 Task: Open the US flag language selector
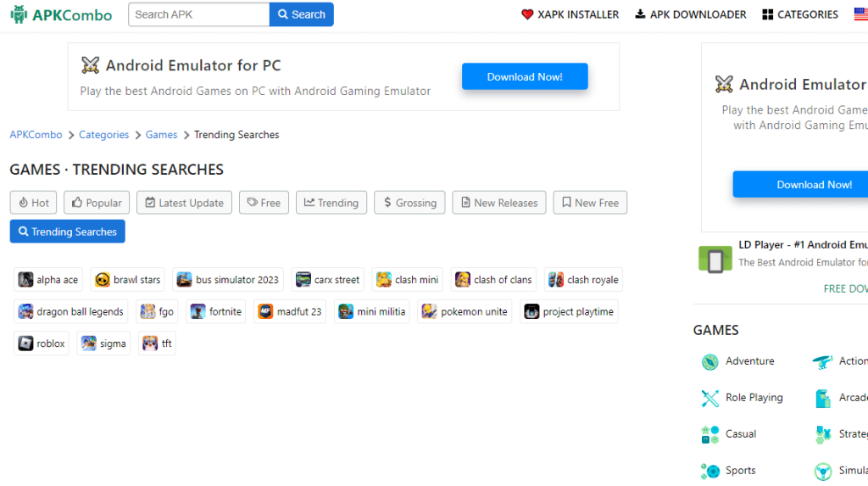click(860, 14)
